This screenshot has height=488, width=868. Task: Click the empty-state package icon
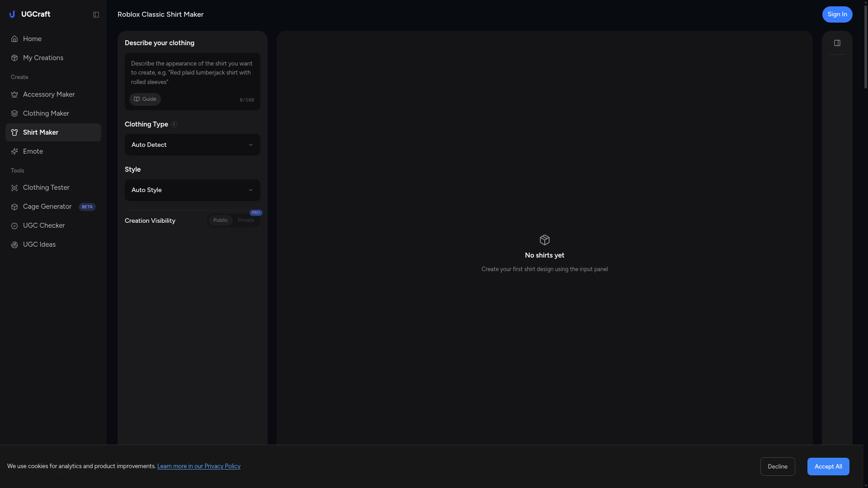[x=545, y=240]
